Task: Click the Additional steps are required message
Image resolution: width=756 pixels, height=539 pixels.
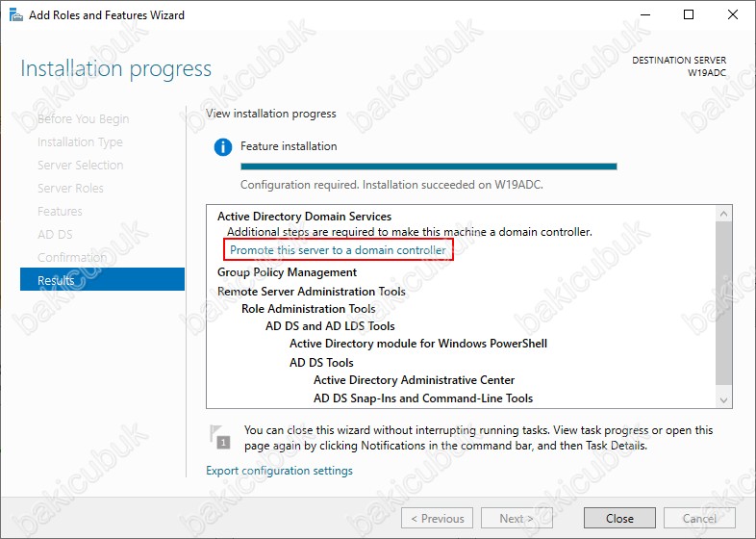Action: [410, 232]
